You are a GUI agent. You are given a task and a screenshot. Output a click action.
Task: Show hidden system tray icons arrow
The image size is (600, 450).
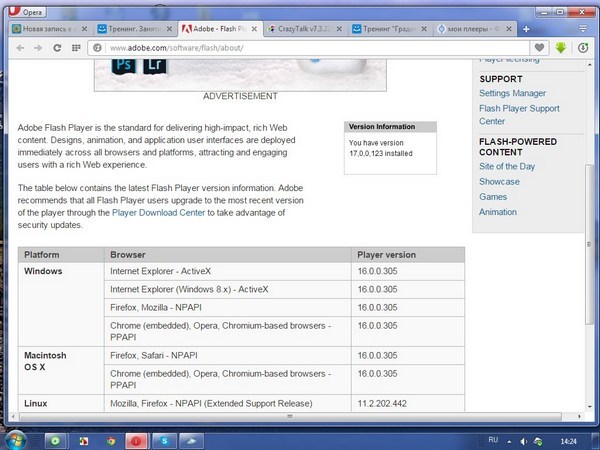(x=509, y=442)
